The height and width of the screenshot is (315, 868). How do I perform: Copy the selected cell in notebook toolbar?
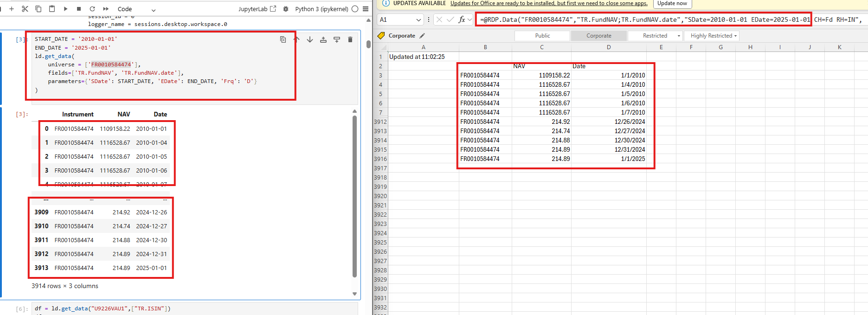click(x=39, y=9)
